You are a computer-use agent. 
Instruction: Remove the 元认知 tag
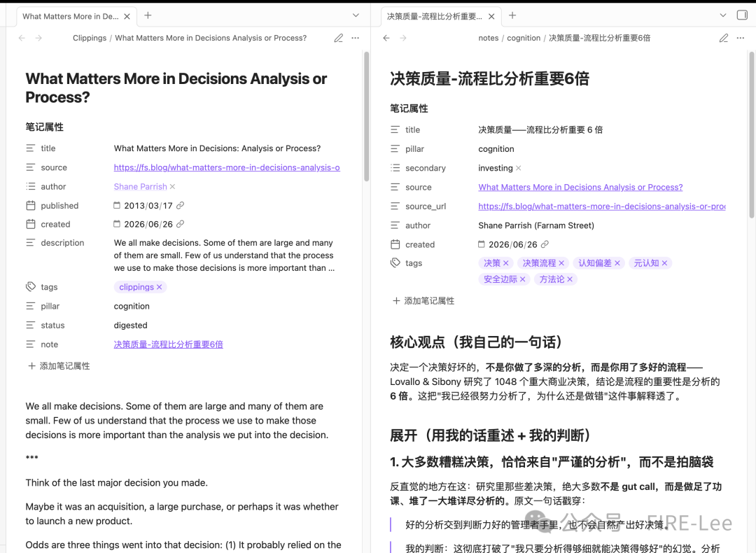(664, 262)
